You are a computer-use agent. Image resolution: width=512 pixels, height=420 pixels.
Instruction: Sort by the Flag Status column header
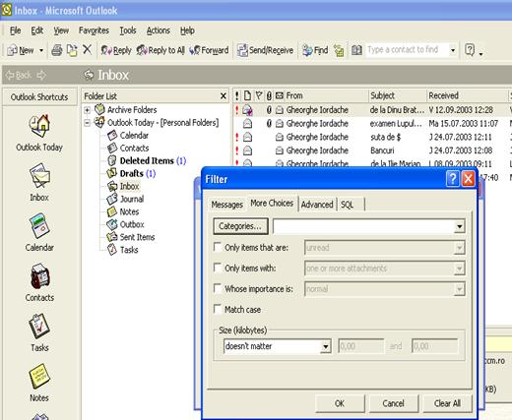click(259, 95)
